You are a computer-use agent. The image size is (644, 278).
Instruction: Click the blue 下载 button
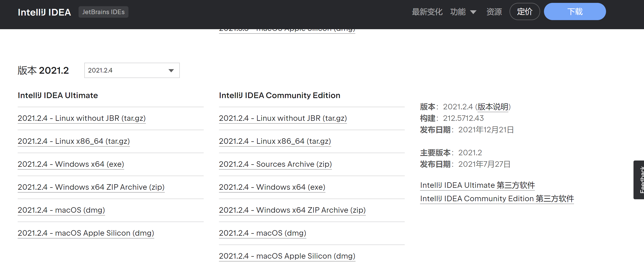[575, 12]
